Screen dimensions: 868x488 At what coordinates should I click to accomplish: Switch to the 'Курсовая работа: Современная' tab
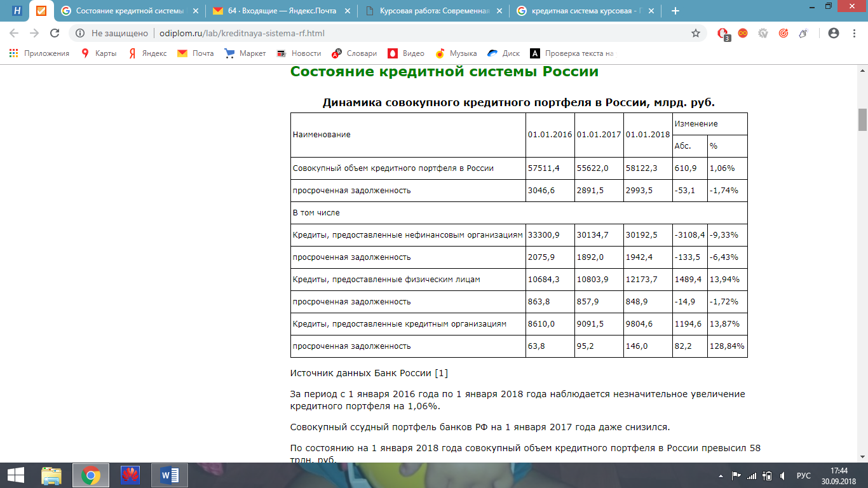click(434, 11)
